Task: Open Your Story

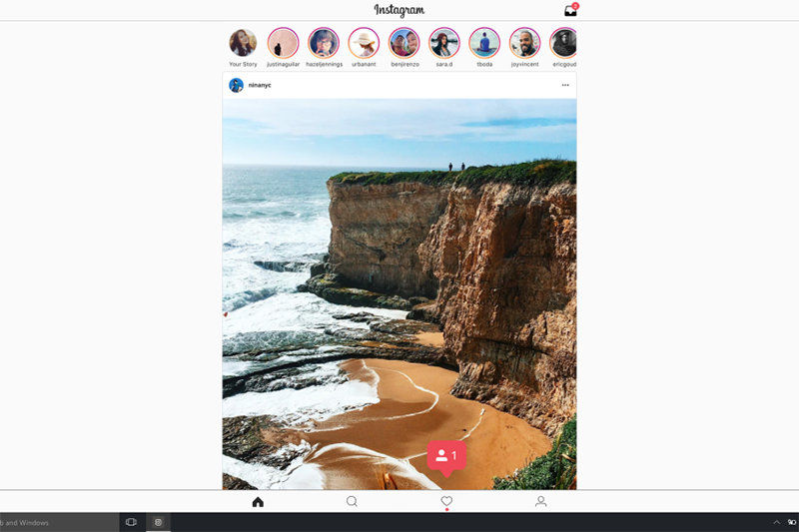Action: coord(243,43)
